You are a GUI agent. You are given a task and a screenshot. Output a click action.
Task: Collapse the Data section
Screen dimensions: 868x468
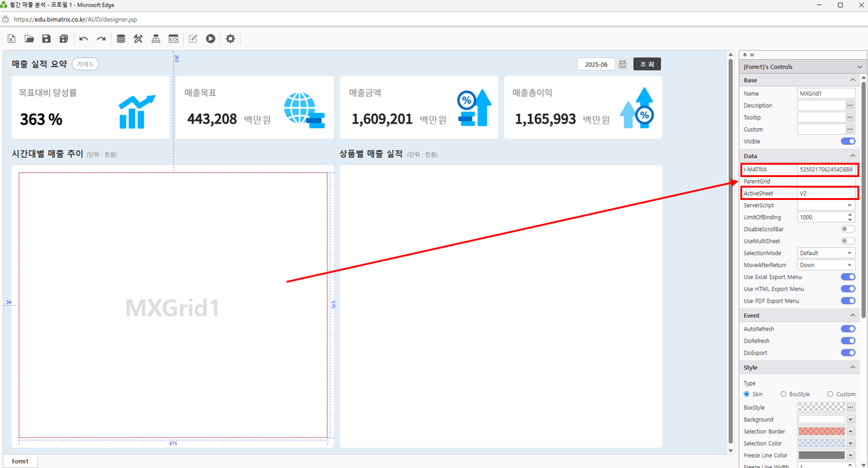pos(853,156)
